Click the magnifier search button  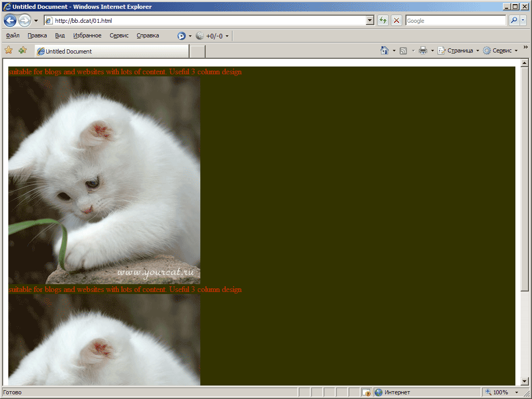coord(514,20)
